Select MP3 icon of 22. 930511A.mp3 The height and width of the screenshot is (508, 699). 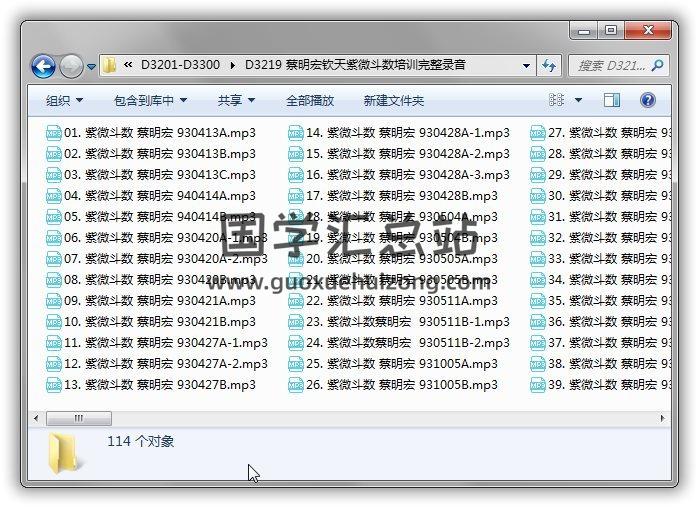tap(296, 301)
